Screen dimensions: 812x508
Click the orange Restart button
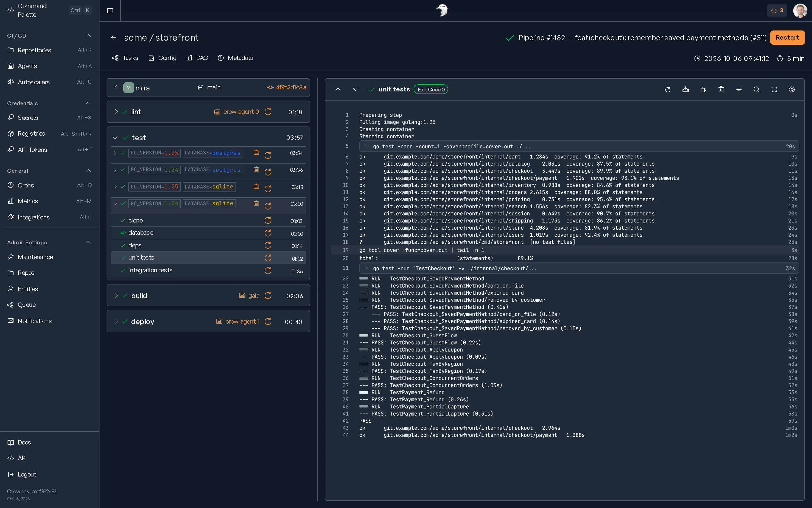coord(787,38)
